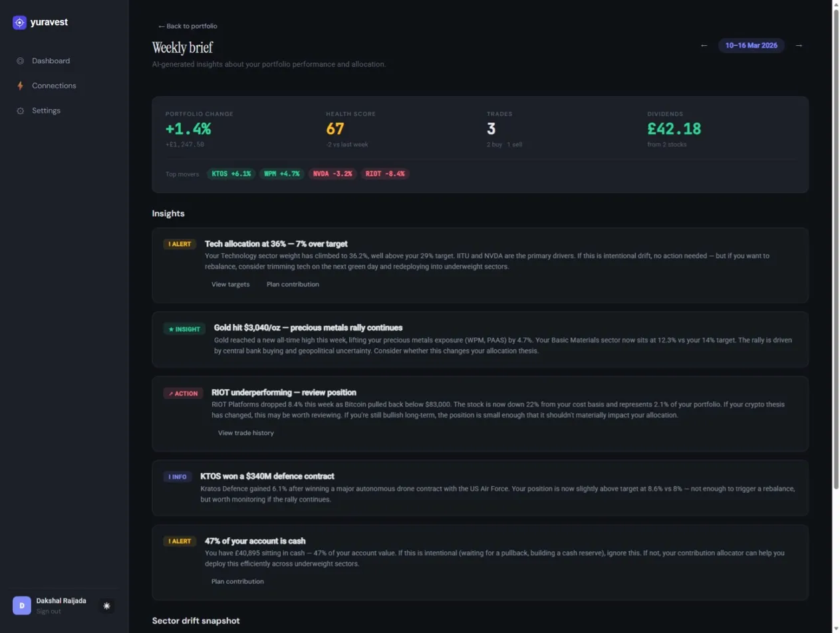
Task: Click the yuravest logo icon
Action: coord(19,22)
